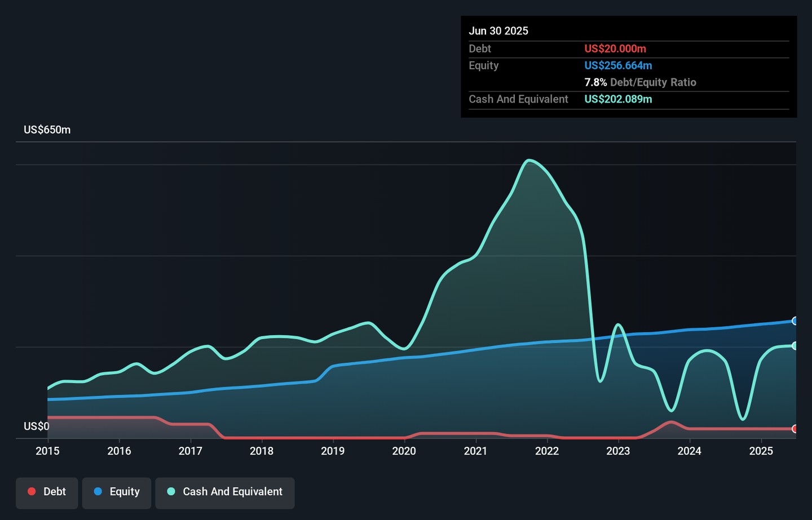The image size is (812, 520).
Task: Click the blue Equity endpoint marker on the chart
Action: tap(795, 321)
